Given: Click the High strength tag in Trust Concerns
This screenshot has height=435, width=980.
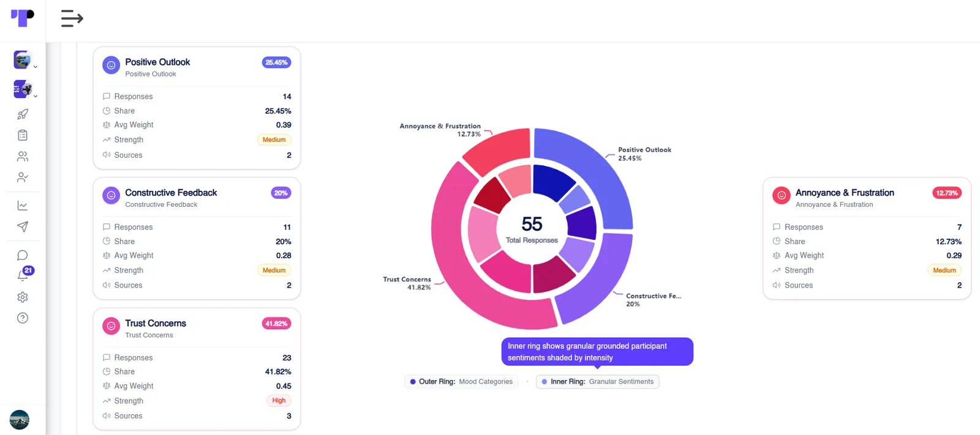Looking at the screenshot, I should [279, 401].
